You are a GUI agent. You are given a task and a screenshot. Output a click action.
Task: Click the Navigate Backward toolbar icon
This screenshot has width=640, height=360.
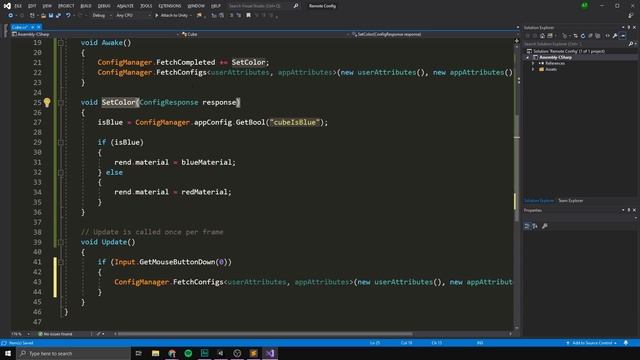point(11,16)
